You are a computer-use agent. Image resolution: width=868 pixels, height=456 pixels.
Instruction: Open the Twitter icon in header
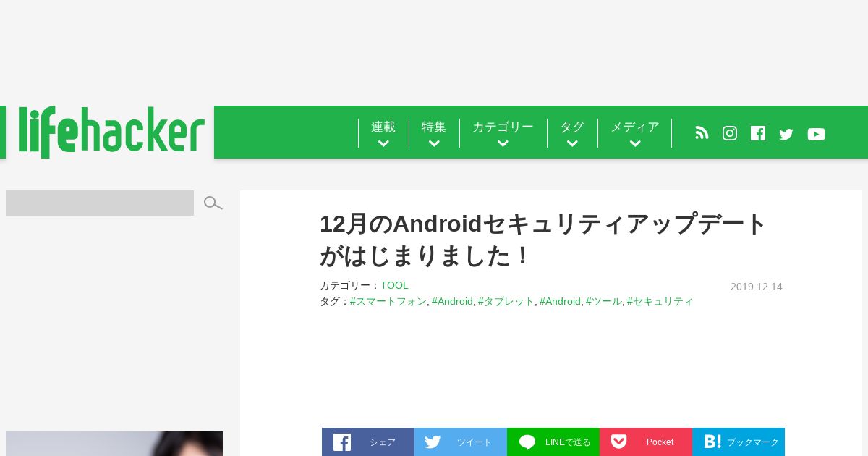click(786, 134)
